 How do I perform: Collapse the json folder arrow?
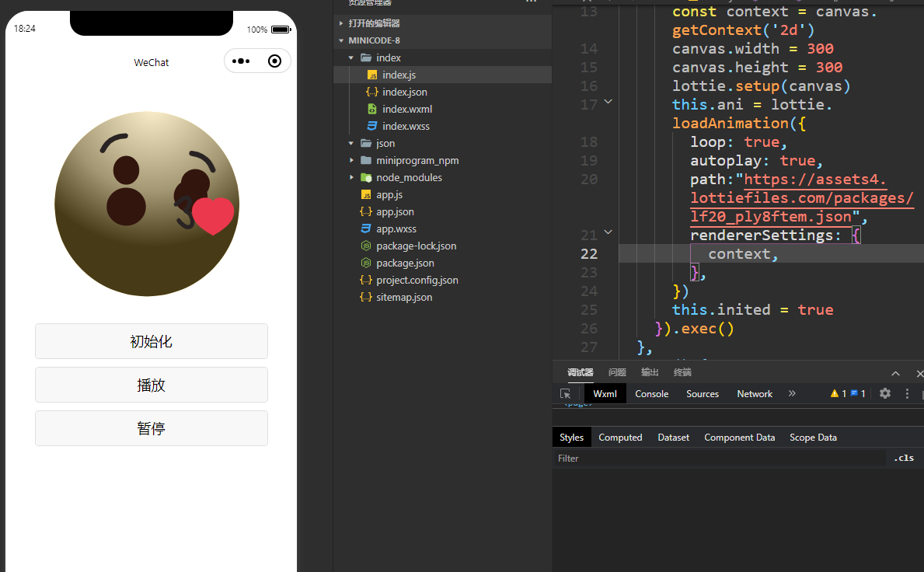(x=351, y=143)
